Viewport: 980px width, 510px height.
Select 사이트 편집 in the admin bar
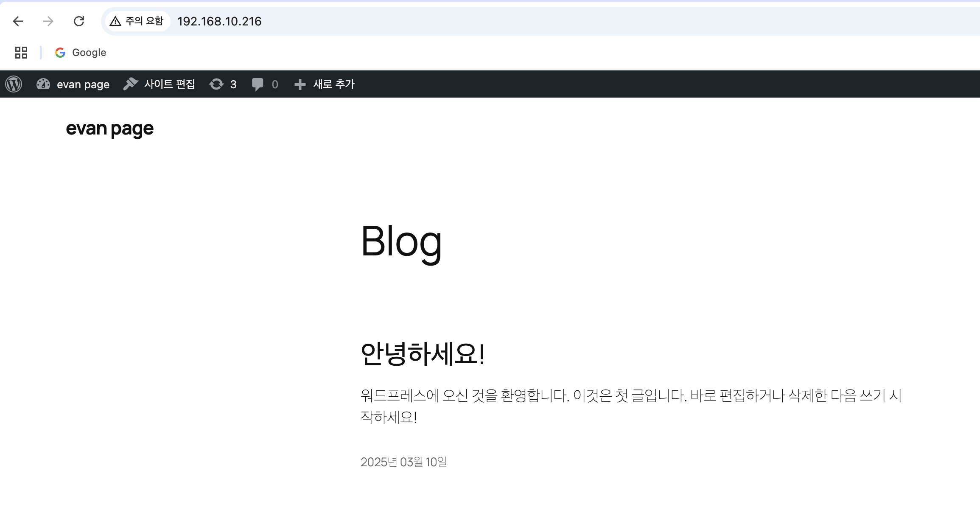click(x=169, y=84)
